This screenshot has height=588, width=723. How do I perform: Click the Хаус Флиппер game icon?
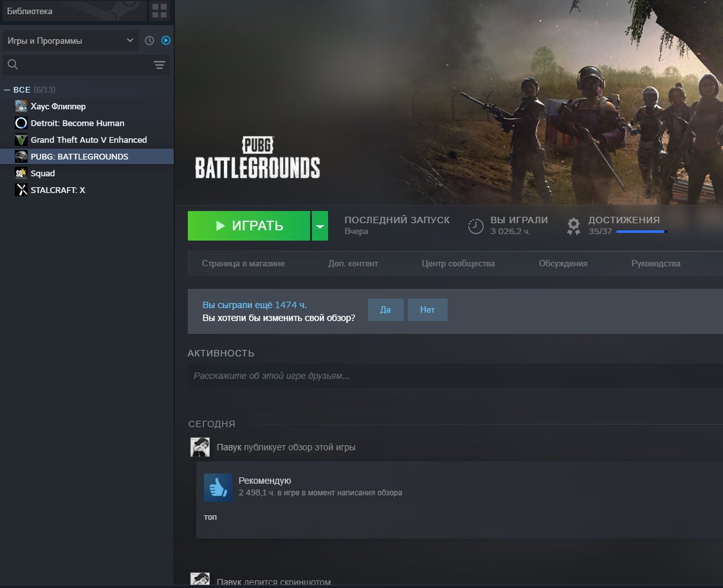pos(21,106)
